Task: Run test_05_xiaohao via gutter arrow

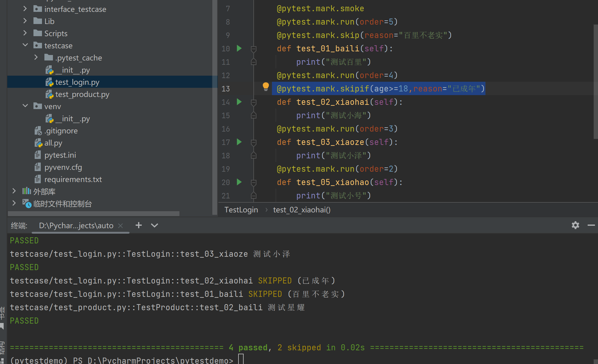Action: point(239,182)
